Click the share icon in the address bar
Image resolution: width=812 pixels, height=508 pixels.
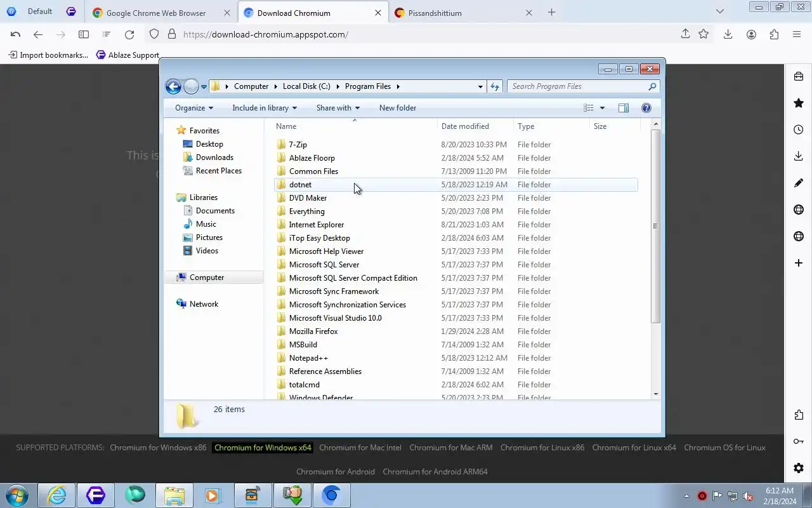click(685, 34)
